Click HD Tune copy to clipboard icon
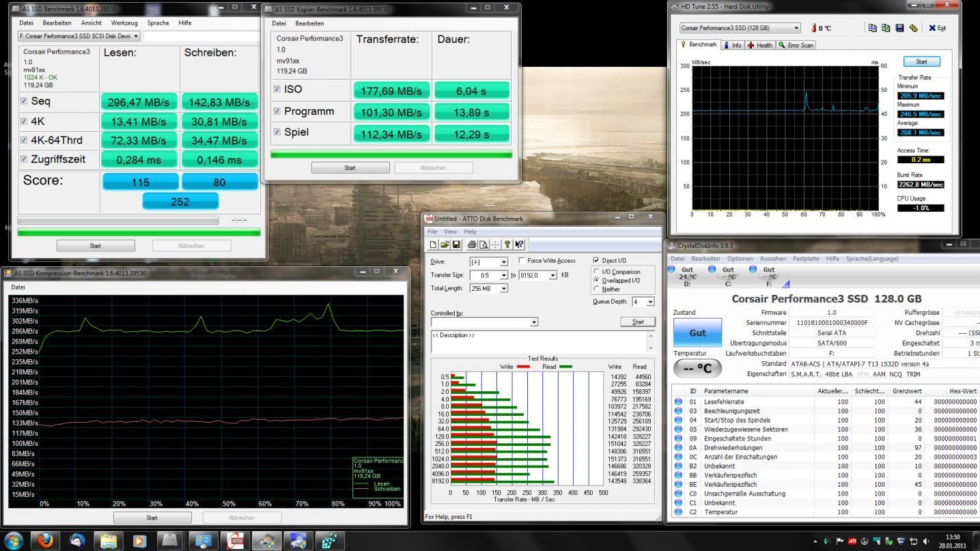Screen dimensions: 980x551 coord(872,28)
